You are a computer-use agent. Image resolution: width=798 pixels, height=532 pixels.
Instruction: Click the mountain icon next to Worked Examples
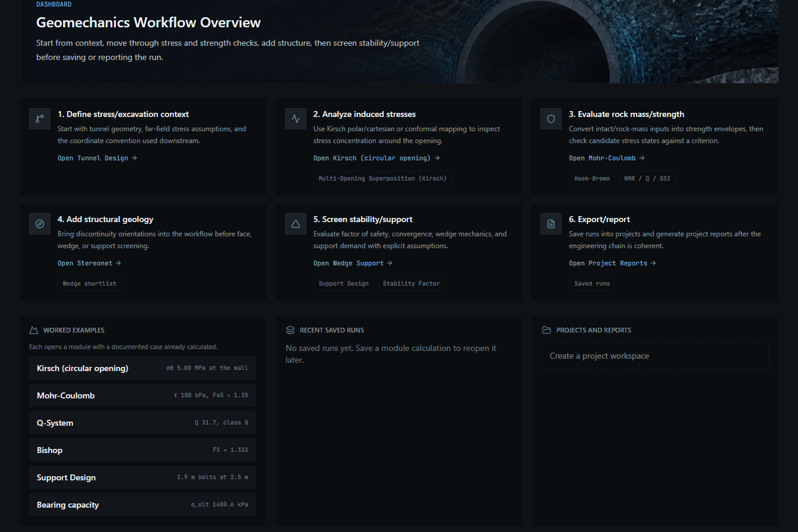click(x=34, y=330)
